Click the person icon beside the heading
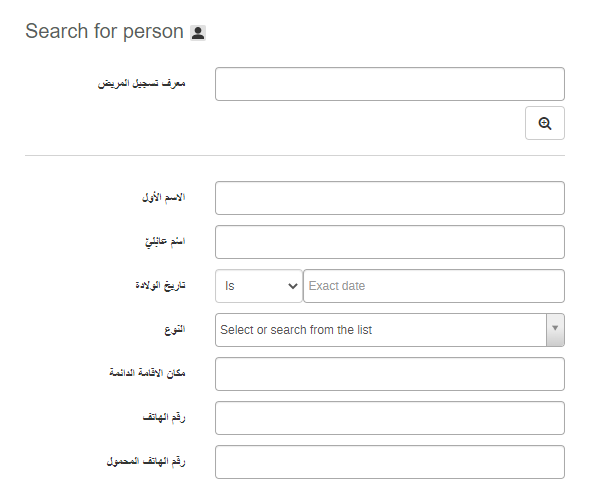 coord(198,33)
